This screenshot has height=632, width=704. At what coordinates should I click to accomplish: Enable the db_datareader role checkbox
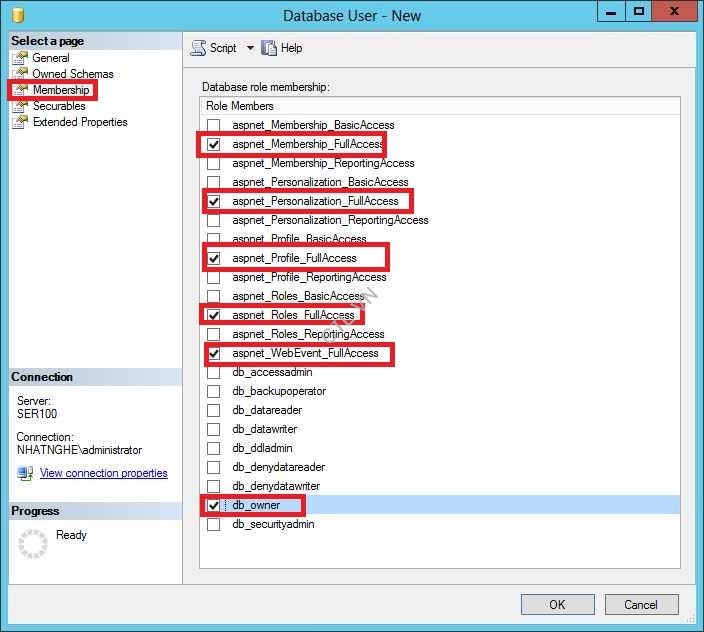(214, 410)
